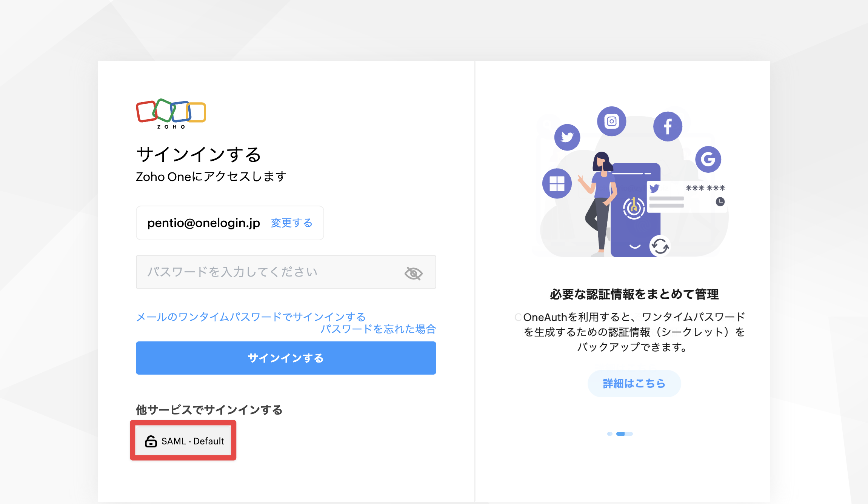This screenshot has height=504, width=868.
Task: Click the Google icon in the illustration
Action: (x=708, y=159)
